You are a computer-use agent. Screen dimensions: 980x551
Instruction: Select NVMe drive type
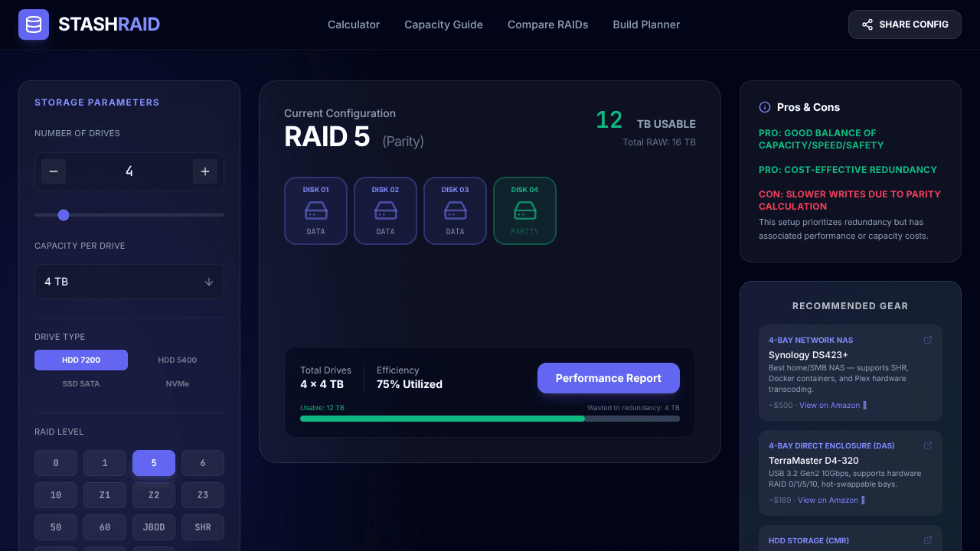click(x=178, y=383)
